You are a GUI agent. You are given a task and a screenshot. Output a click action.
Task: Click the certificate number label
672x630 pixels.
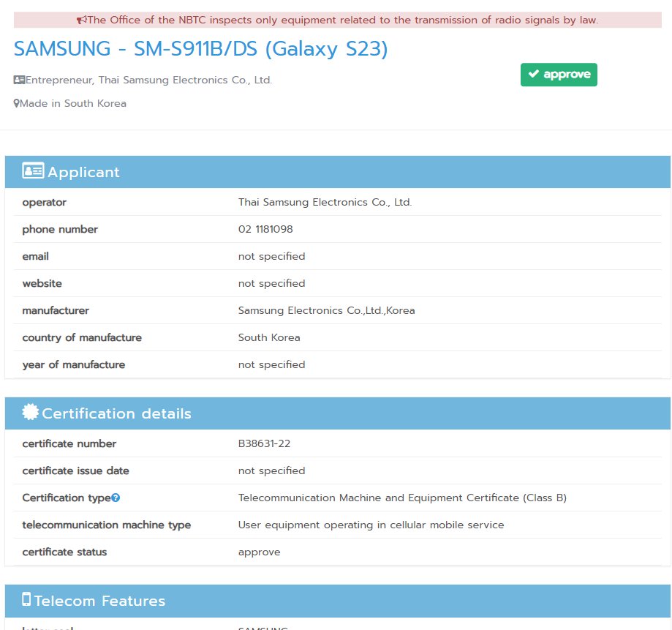[69, 443]
